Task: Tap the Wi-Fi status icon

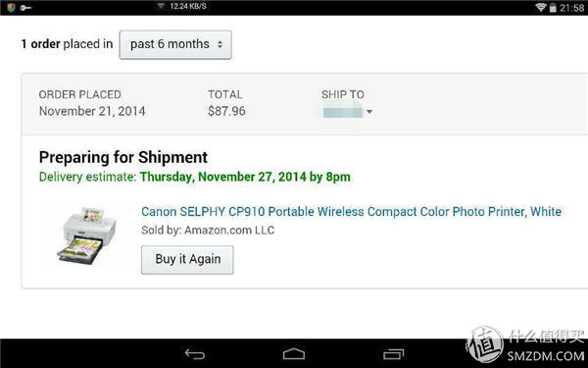Action: click(540, 7)
